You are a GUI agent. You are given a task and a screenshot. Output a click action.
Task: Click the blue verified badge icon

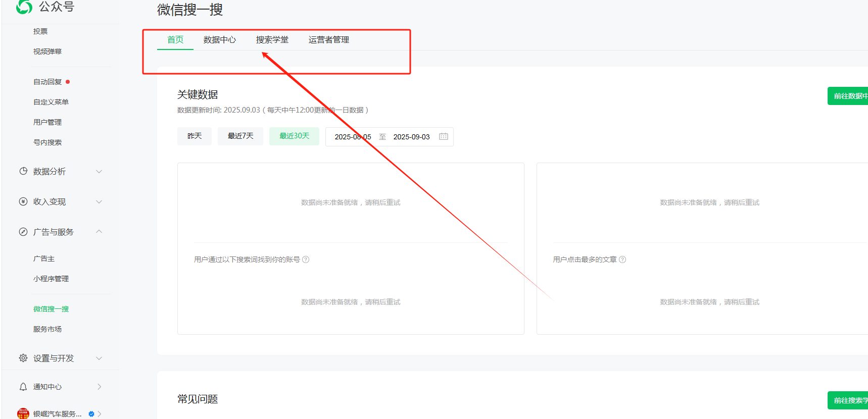(x=91, y=414)
